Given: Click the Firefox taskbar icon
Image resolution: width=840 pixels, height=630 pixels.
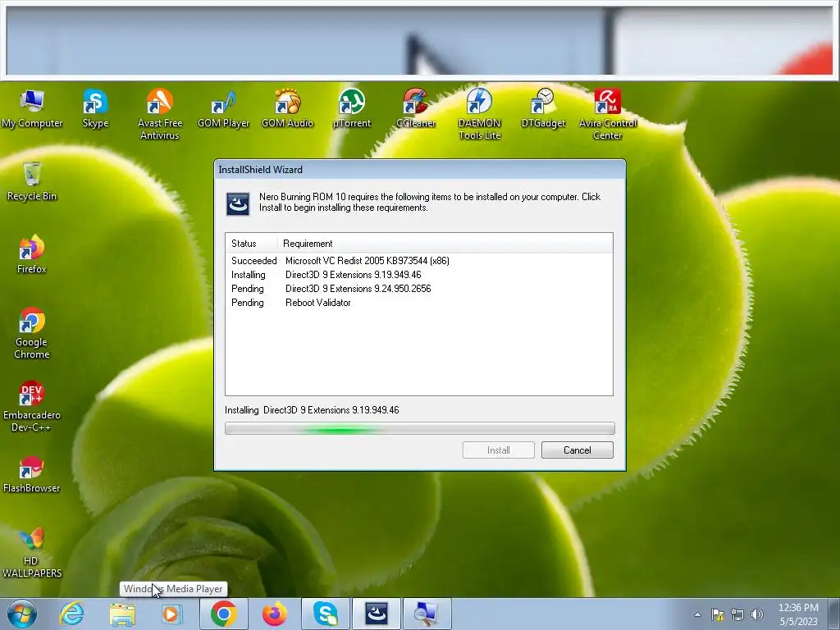Looking at the screenshot, I should 274,614.
